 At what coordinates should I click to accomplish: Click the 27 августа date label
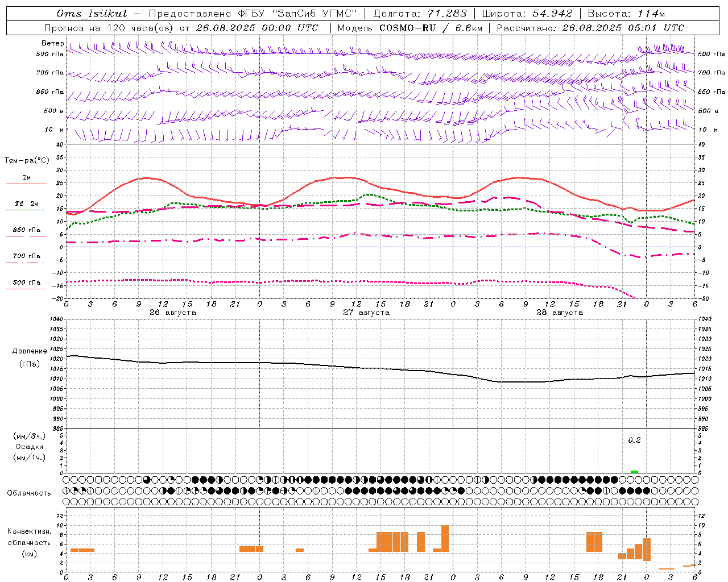pyautogui.click(x=366, y=313)
